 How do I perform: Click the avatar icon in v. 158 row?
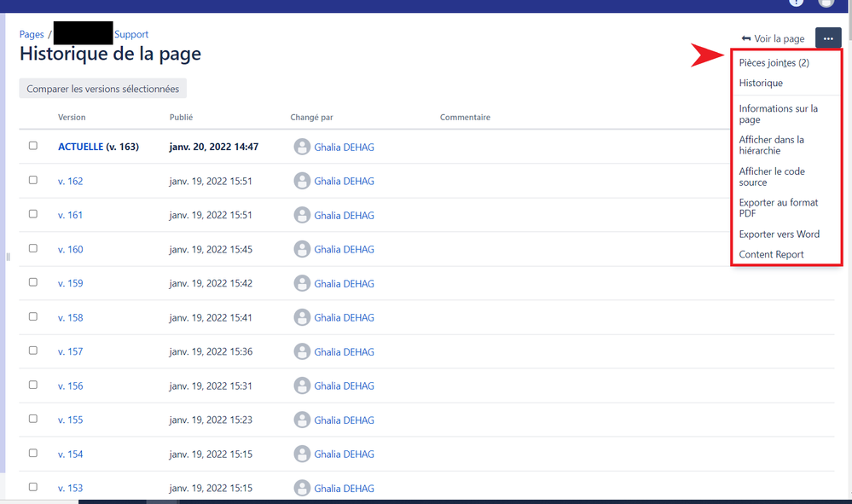tap(302, 318)
